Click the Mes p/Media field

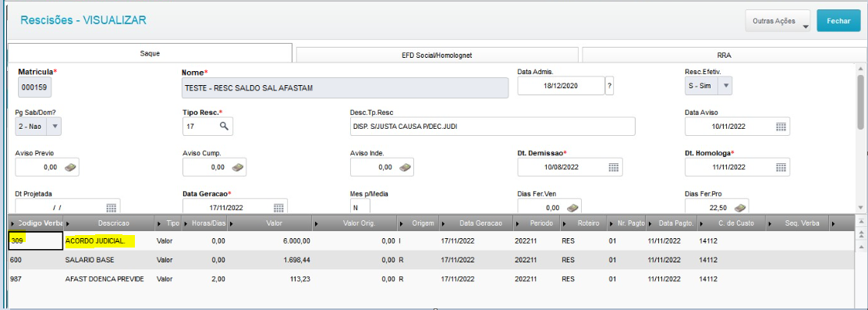point(360,207)
